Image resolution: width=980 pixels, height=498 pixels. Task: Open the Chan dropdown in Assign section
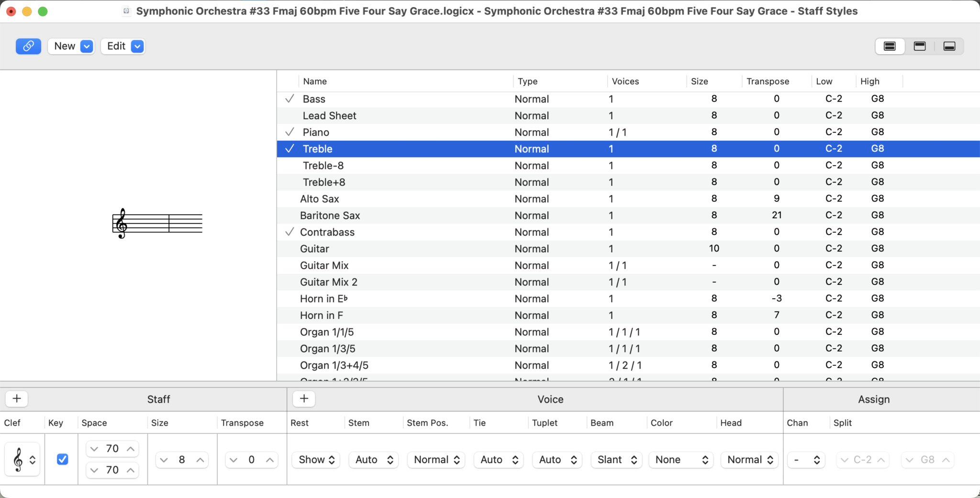tap(806, 460)
